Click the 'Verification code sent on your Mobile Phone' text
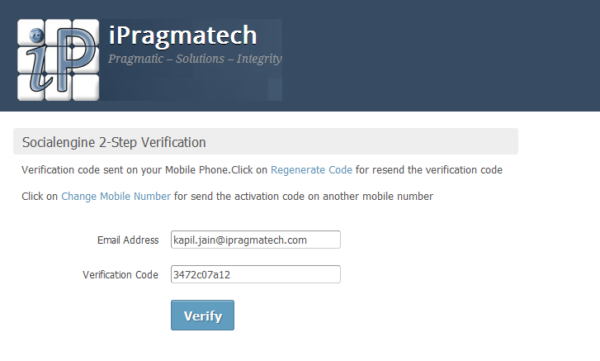 [x=126, y=170]
